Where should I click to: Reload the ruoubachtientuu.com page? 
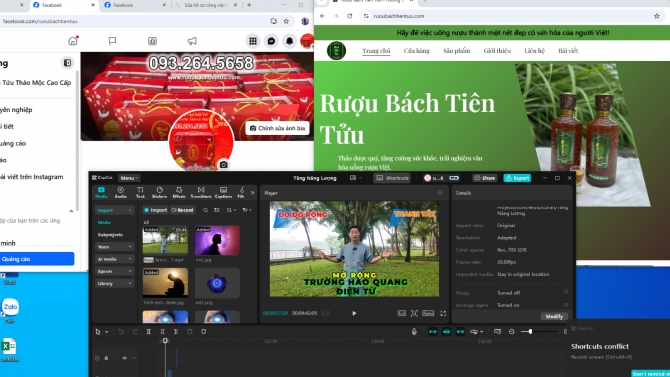click(x=350, y=16)
